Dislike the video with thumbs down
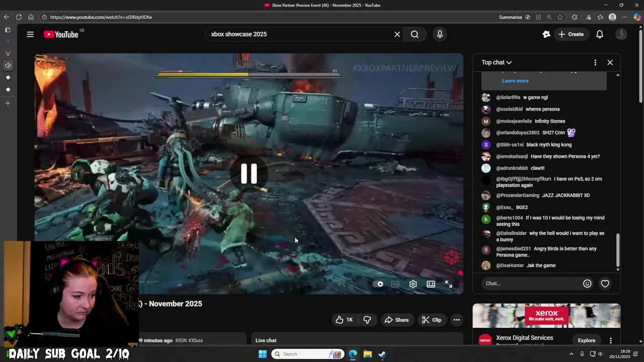This screenshot has height=362, width=644. click(x=367, y=320)
